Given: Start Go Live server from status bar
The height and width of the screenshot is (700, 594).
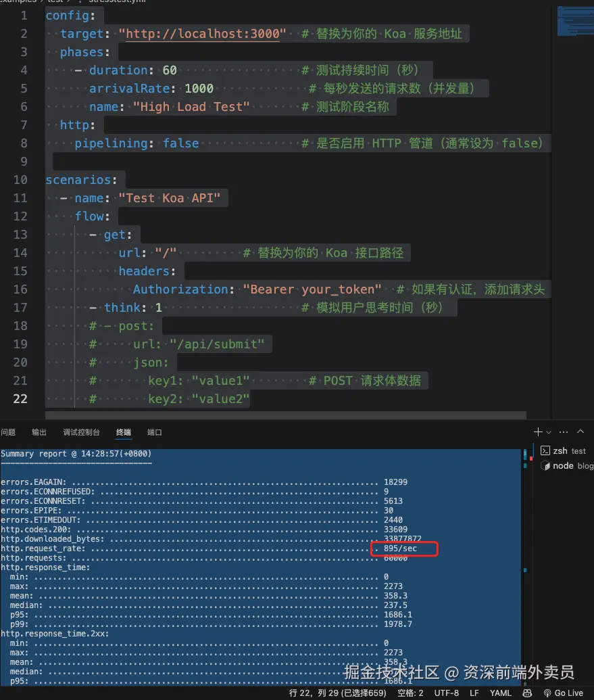Looking at the screenshot, I should [x=564, y=693].
